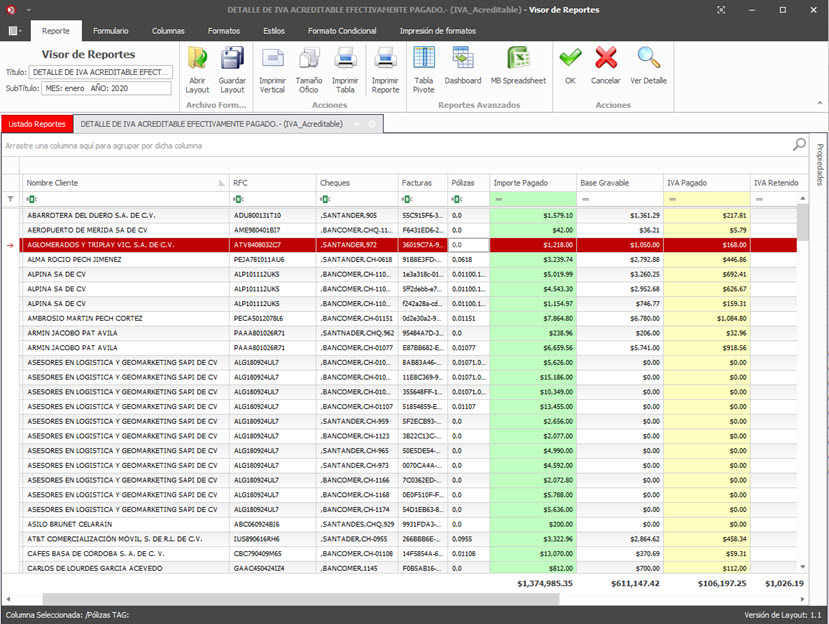Click the red Cancelar icon

[x=606, y=59]
